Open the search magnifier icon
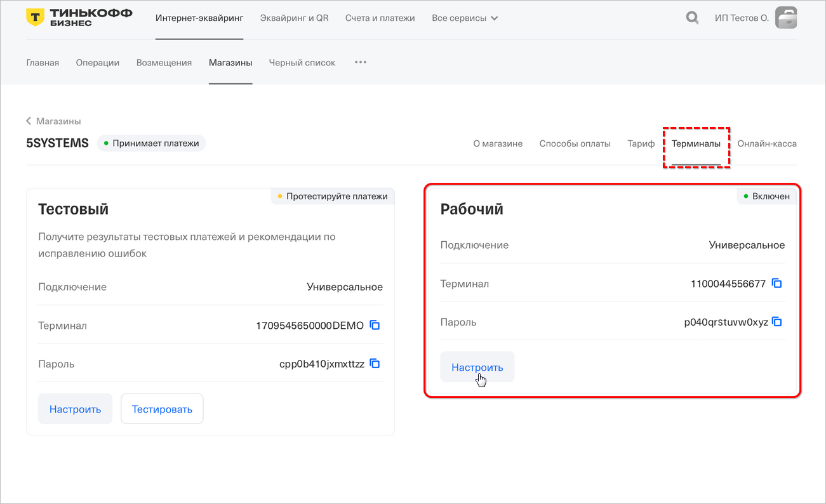The width and height of the screenshot is (826, 504). click(692, 18)
